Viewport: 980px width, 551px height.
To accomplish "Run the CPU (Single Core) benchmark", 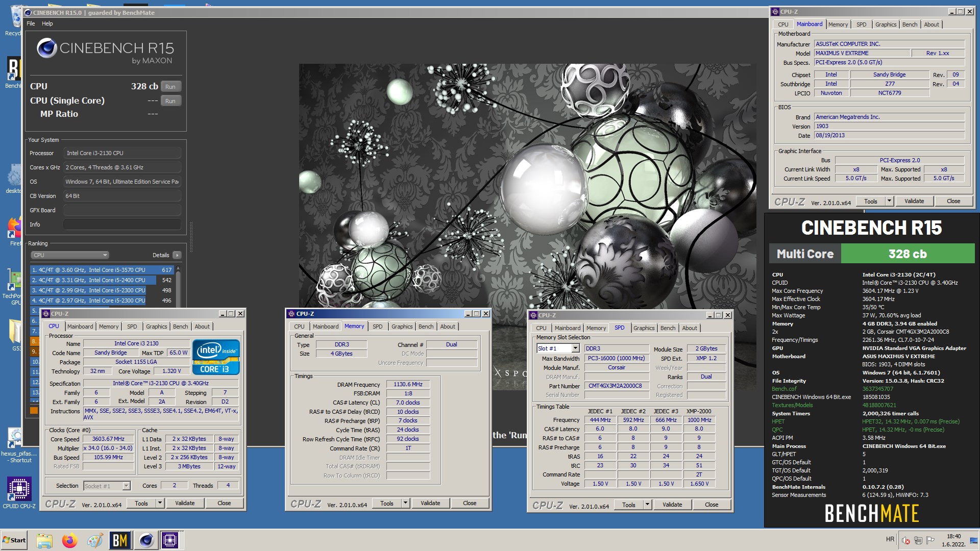I will tap(170, 101).
